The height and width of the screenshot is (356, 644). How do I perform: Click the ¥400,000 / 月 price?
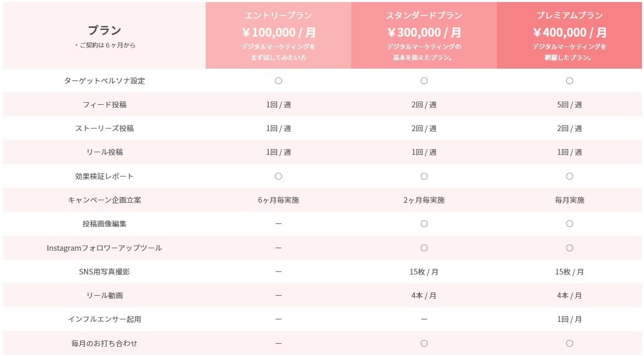[569, 33]
